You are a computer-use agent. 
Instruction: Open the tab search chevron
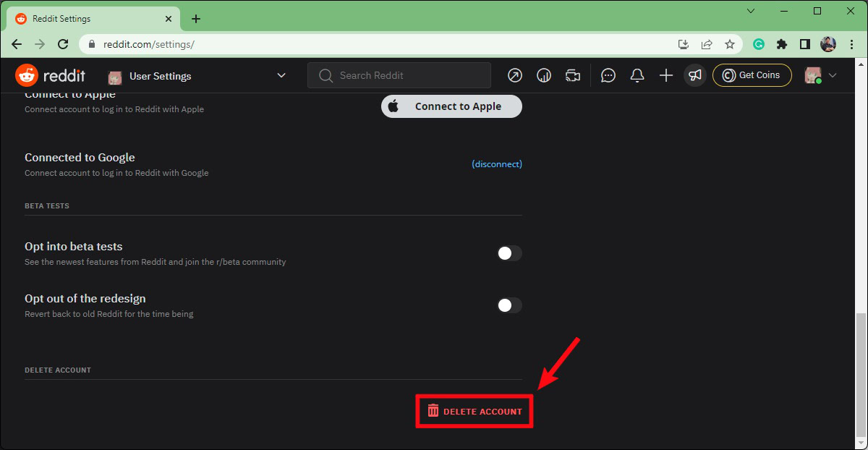(x=750, y=11)
